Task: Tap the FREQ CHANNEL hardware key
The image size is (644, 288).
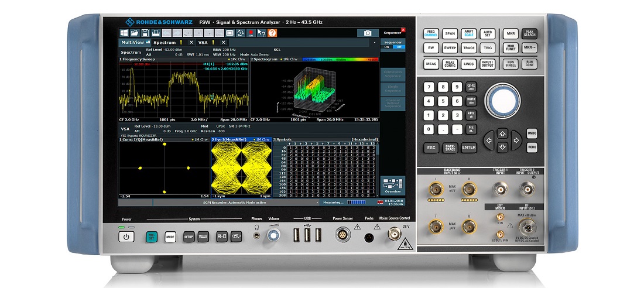Action: 431,34
